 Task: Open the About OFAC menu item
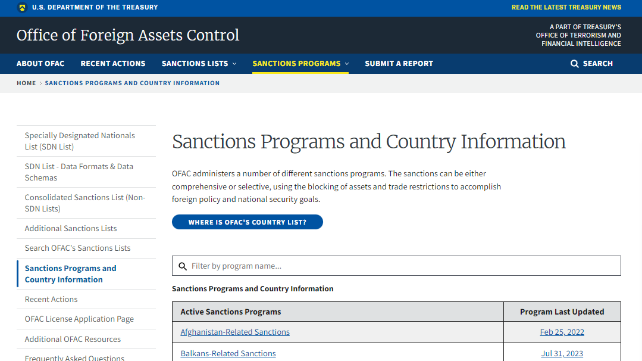click(40, 64)
